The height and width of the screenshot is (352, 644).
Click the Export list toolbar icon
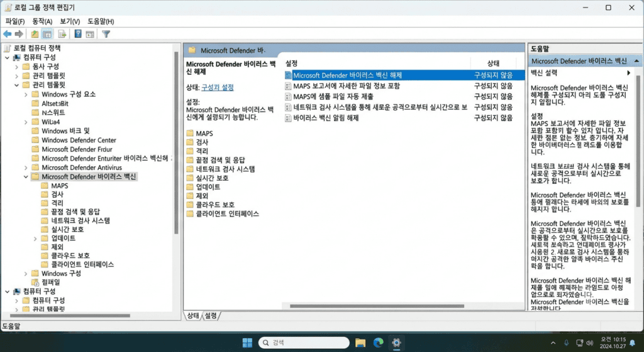pyautogui.click(x=62, y=34)
